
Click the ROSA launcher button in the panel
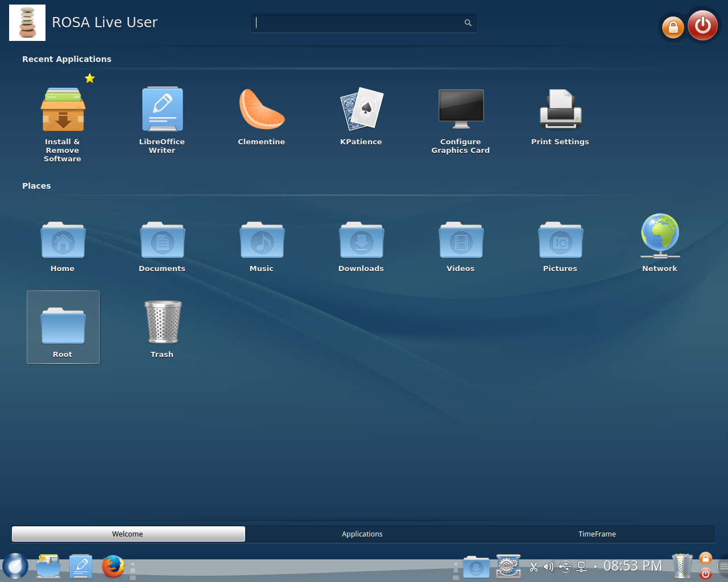(x=15, y=567)
